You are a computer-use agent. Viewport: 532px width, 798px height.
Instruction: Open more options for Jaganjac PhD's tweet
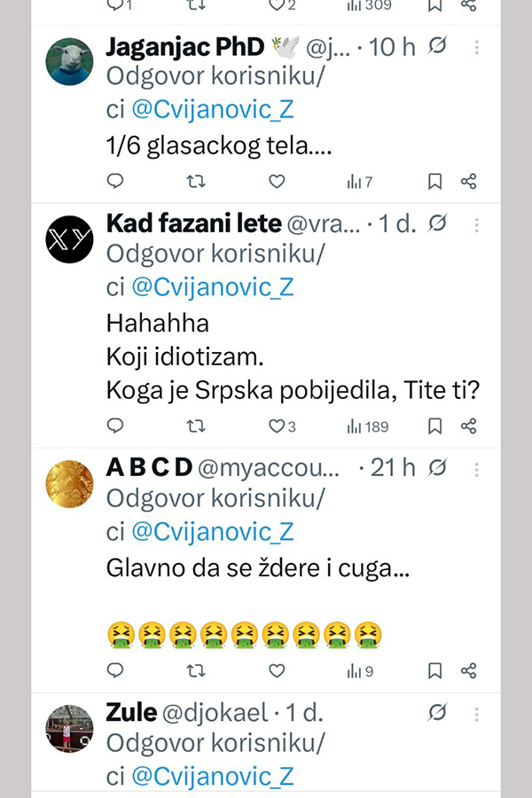[x=477, y=47]
